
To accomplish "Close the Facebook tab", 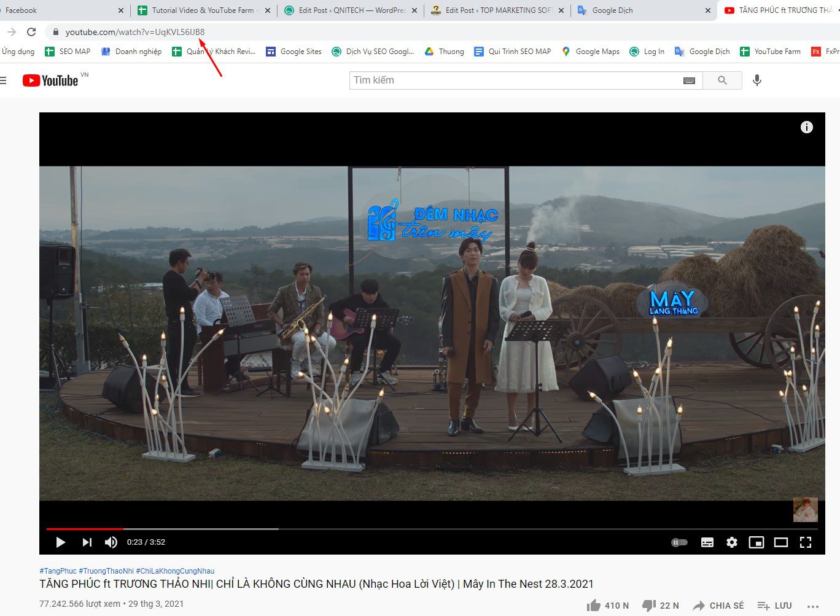I will pyautogui.click(x=120, y=10).
